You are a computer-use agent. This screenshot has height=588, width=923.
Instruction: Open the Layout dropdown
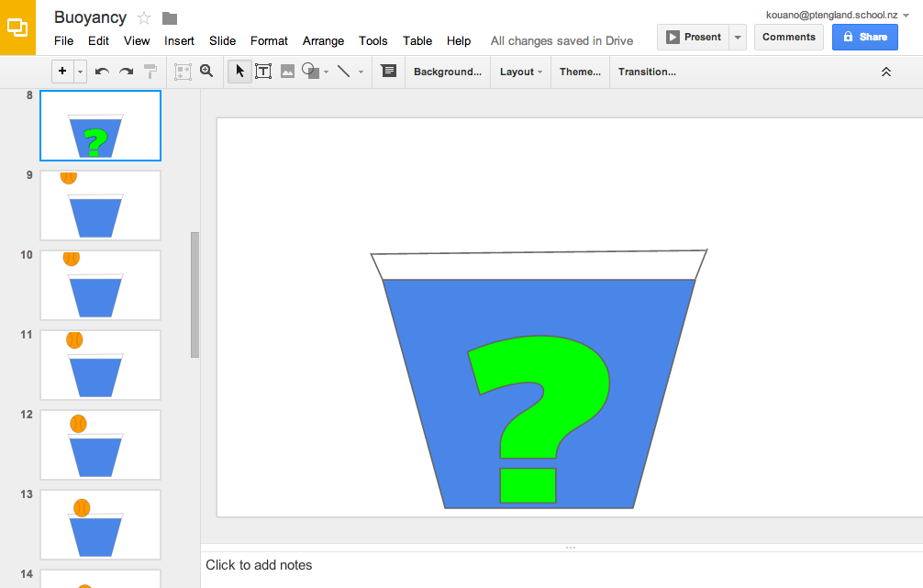click(x=521, y=72)
